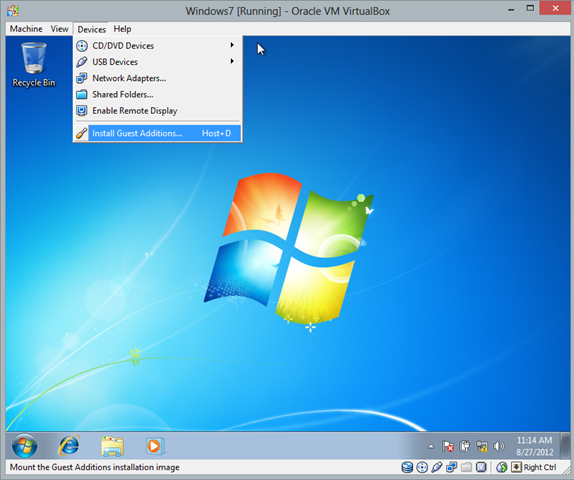Click the USB plug status bar icon
This screenshot has width=574, height=480.
coord(437,467)
